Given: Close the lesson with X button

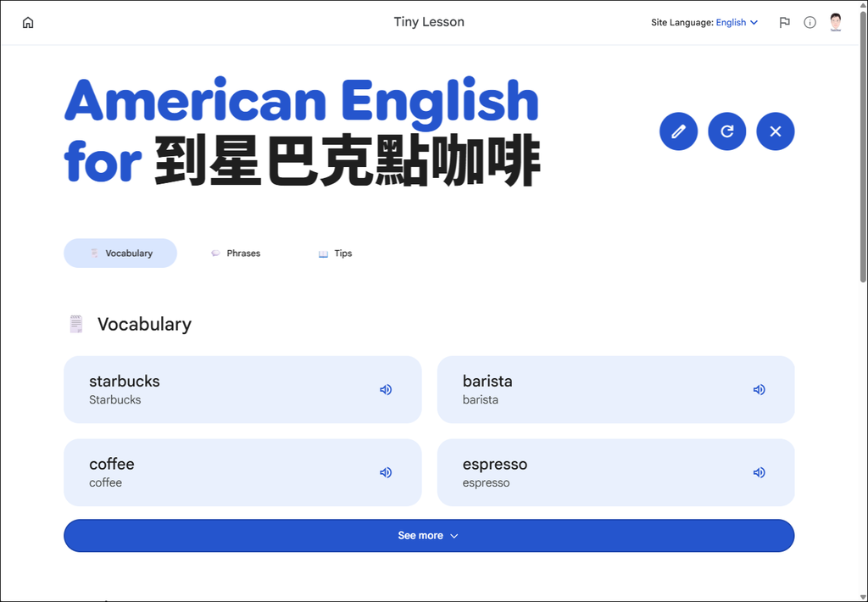Looking at the screenshot, I should coord(776,131).
